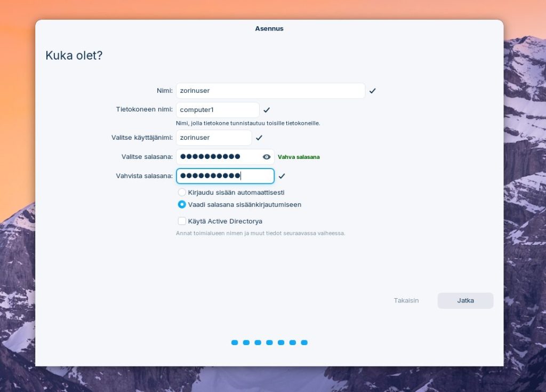546x392 pixels.
Task: Click the 'Asennus' window title
Action: (x=269, y=29)
